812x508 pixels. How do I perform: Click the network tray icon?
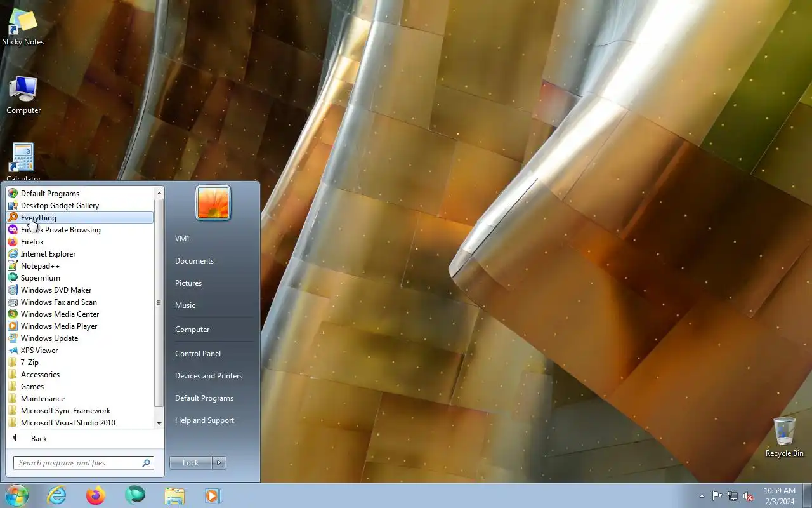[733, 496]
